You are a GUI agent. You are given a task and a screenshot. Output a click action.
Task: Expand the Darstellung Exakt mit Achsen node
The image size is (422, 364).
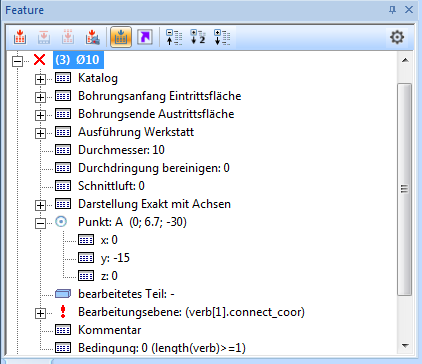point(40,205)
